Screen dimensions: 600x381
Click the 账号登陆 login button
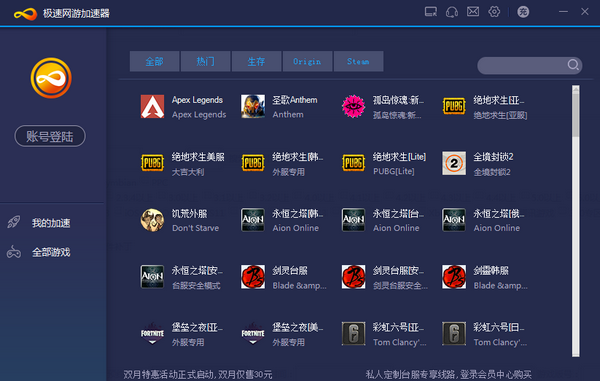[x=50, y=136]
